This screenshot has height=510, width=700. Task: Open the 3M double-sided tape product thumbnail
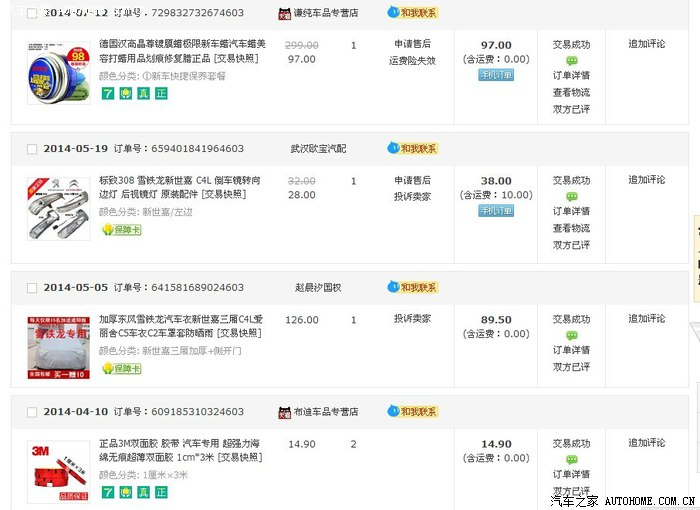pos(58,471)
